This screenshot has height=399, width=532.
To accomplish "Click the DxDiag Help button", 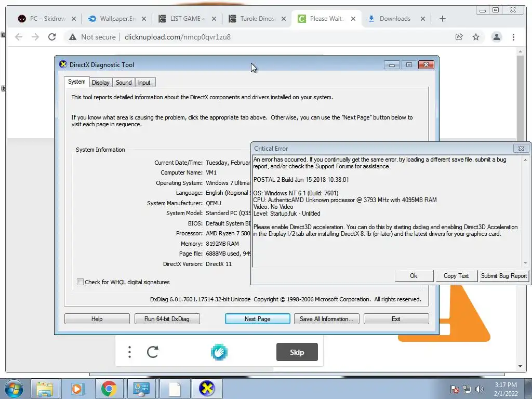I will [x=97, y=319].
